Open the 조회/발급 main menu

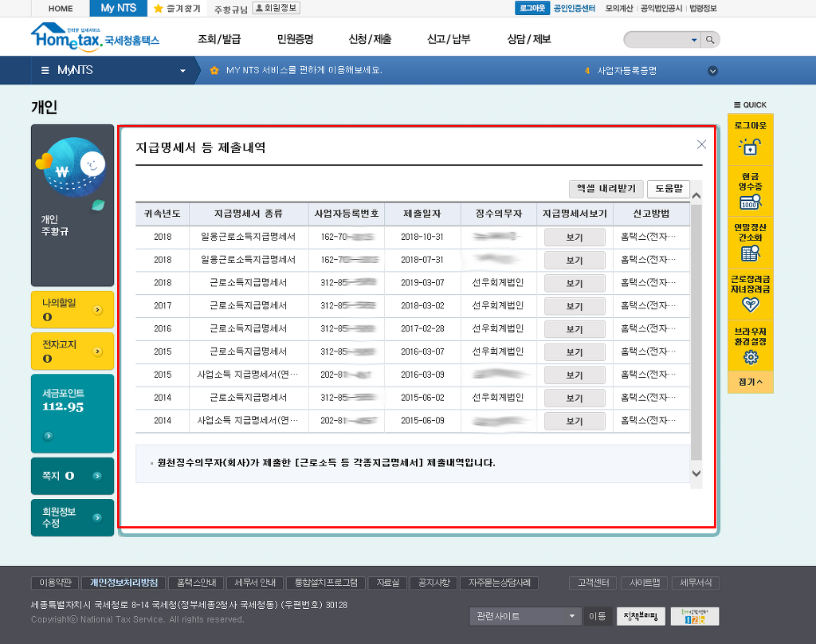click(x=219, y=39)
